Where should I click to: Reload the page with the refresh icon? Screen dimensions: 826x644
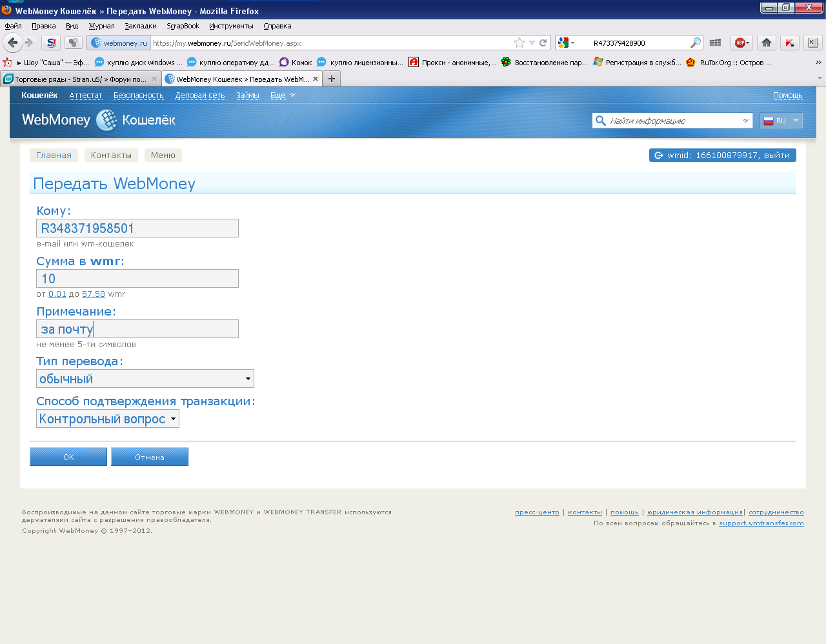[x=543, y=43]
